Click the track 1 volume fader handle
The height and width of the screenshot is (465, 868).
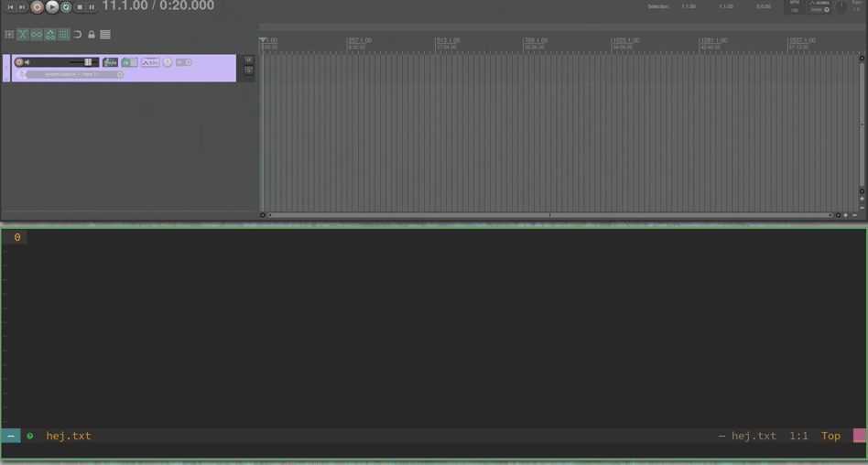tap(88, 62)
